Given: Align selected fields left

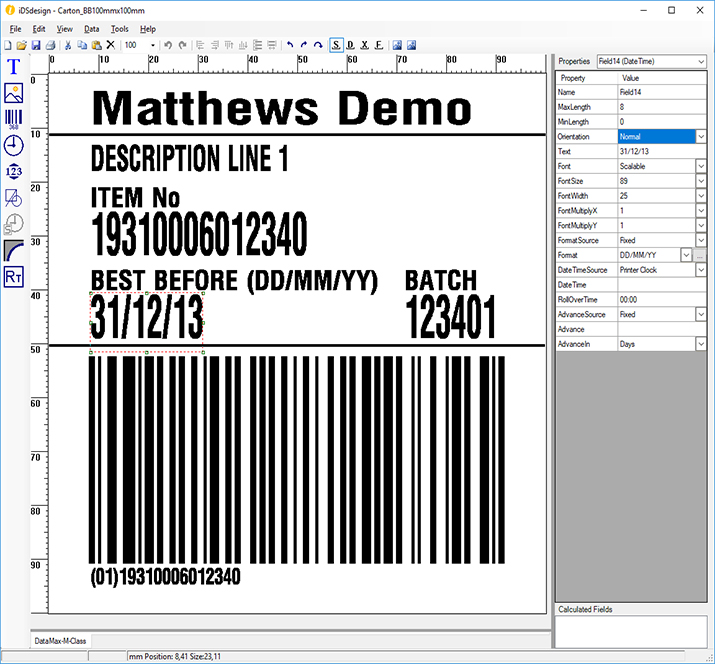Looking at the screenshot, I should tap(200, 45).
